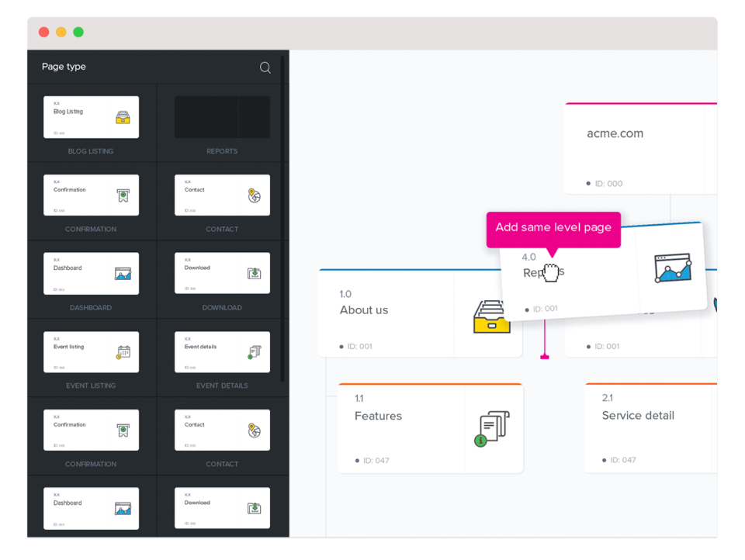
Task: Click chart icon on Dashboard thumbnail above DASHBOARD label
Action: (123, 274)
